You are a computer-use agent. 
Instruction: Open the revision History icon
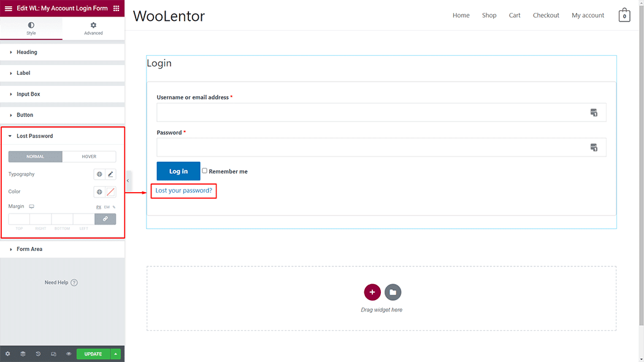click(x=38, y=354)
